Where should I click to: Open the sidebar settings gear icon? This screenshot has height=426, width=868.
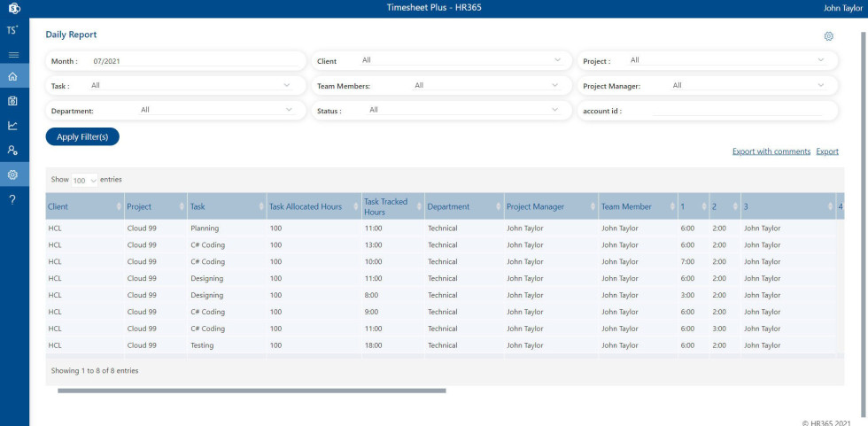[x=13, y=174]
